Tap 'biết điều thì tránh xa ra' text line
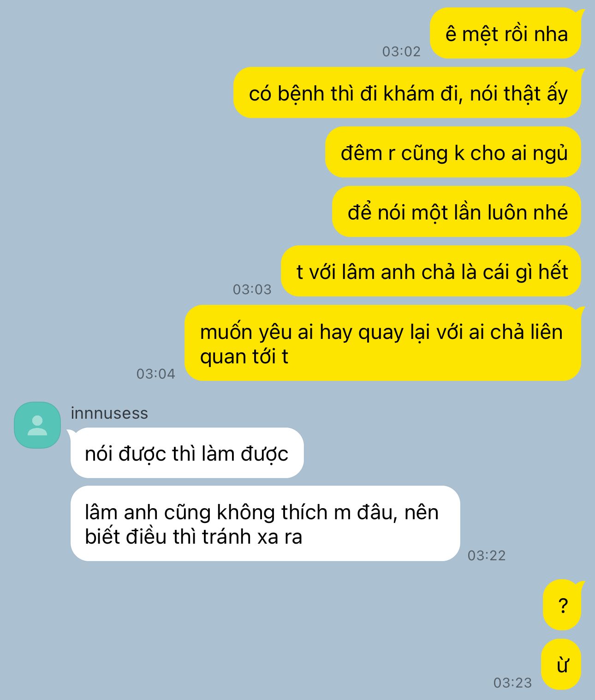The height and width of the screenshot is (700, 595). coord(193,537)
